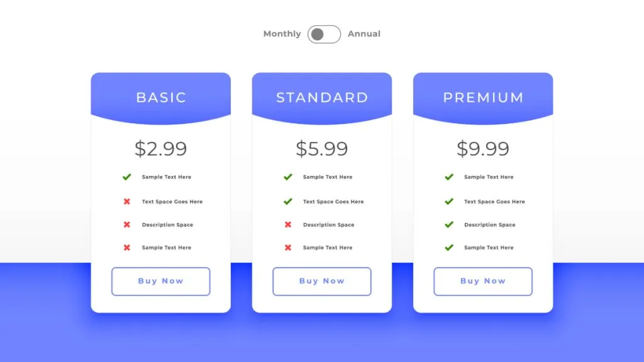644x362 pixels.
Task: Click Premium plan's checkmark beside Description Space
Action: (449, 224)
